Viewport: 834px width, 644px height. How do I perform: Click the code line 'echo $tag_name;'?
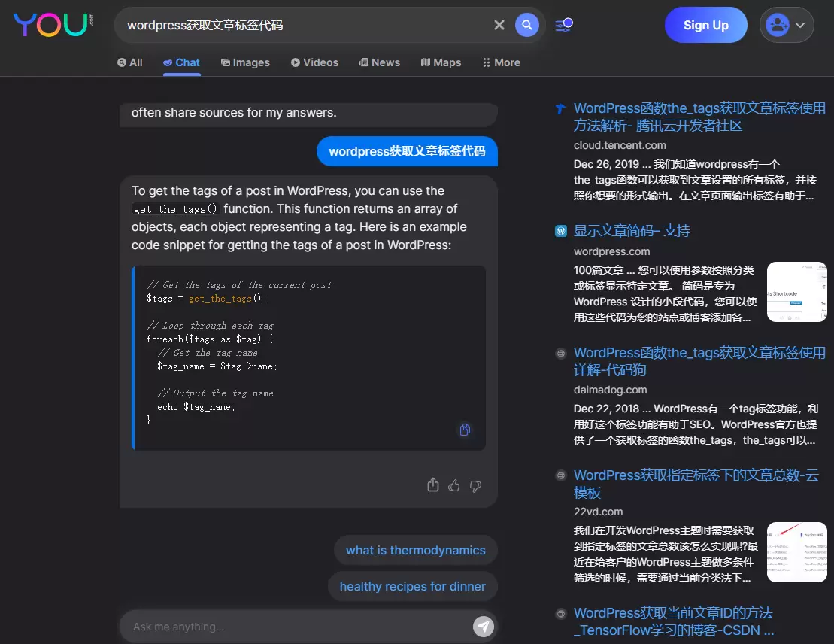(196, 407)
